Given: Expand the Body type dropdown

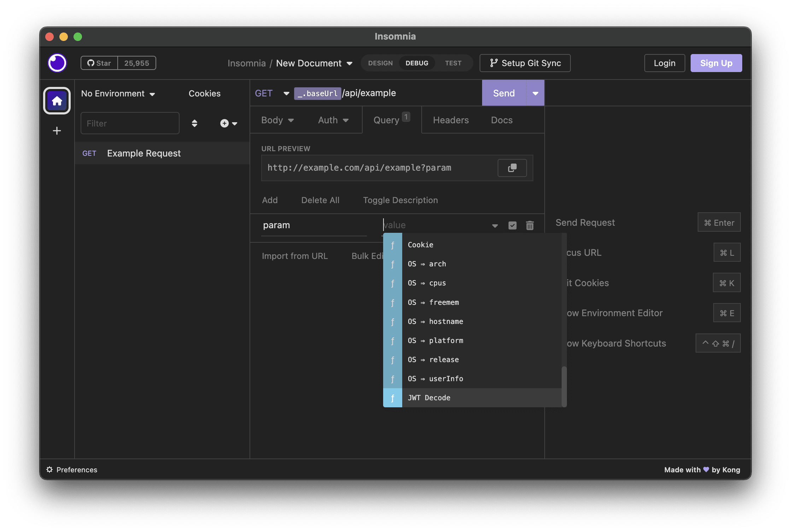Looking at the screenshot, I should tap(277, 120).
